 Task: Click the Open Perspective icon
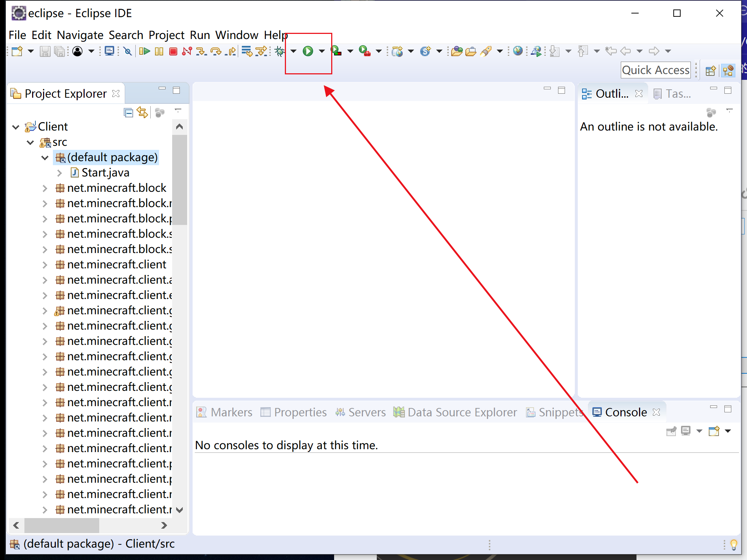point(710,70)
